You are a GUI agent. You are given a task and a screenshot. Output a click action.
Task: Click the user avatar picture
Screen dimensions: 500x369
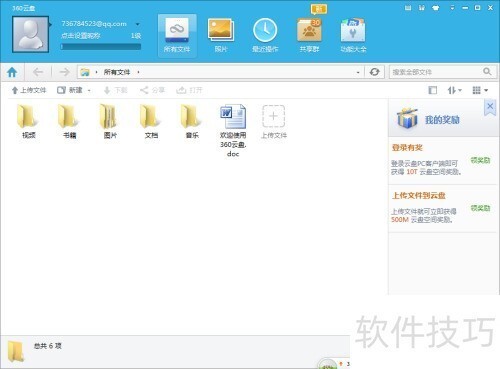tap(30, 34)
